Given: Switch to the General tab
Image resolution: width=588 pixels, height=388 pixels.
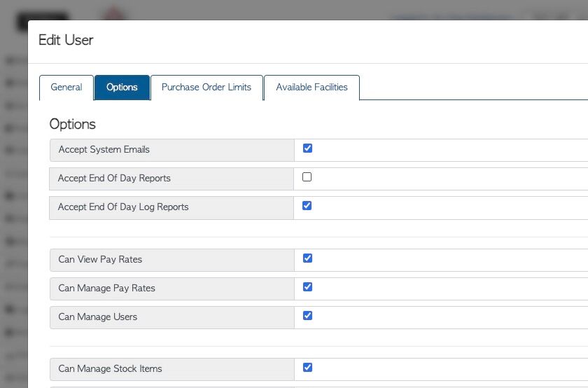Looking at the screenshot, I should coord(66,88).
